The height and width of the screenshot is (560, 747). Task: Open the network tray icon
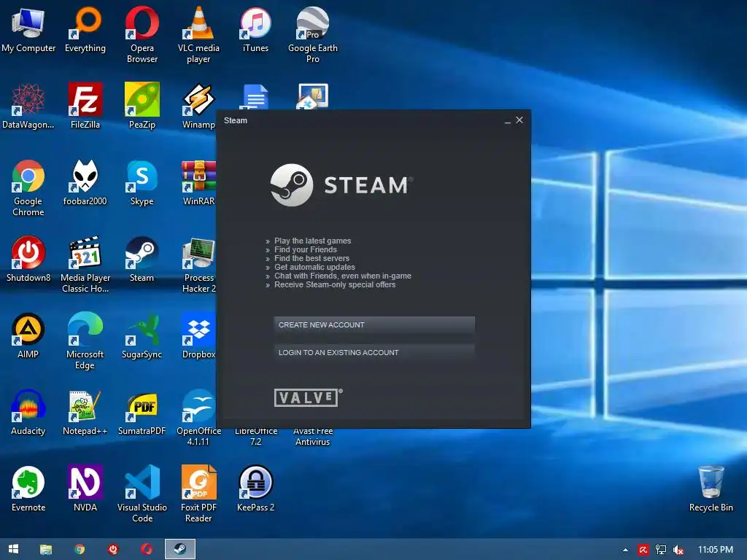tap(661, 550)
